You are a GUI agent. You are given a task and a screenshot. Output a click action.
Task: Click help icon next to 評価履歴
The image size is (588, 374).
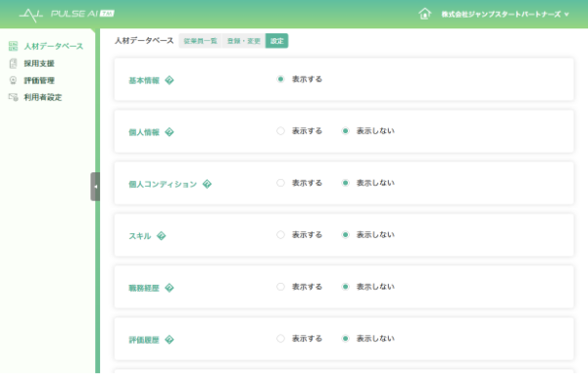coord(170,340)
